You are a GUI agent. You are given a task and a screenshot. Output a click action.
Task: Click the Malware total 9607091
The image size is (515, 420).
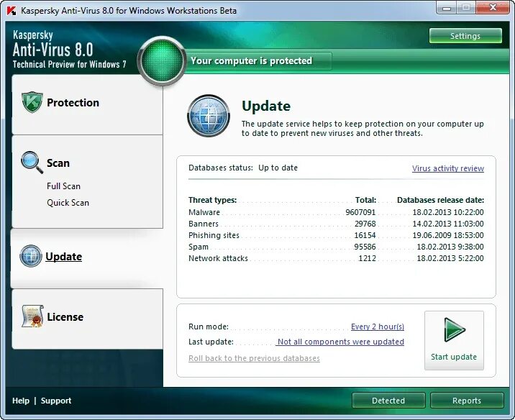(360, 212)
